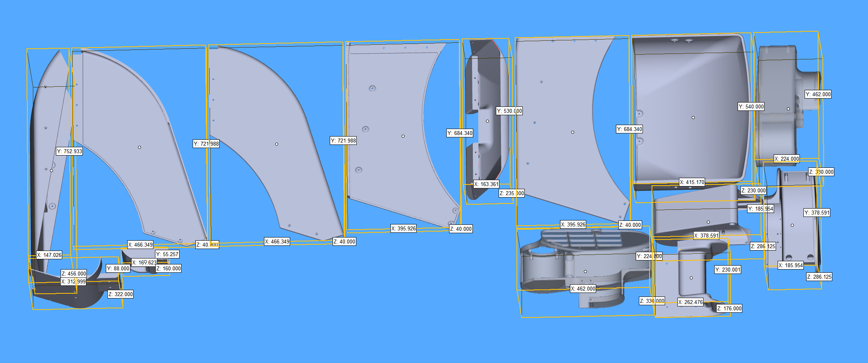
Task: Click the Y: 752.933 dimension label
Action: (x=69, y=151)
